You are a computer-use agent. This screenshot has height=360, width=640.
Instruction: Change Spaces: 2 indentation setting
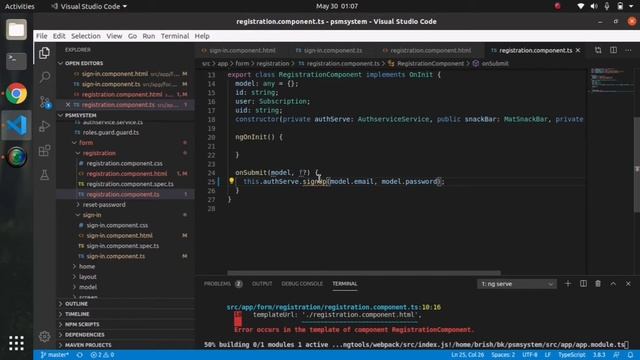click(503, 355)
